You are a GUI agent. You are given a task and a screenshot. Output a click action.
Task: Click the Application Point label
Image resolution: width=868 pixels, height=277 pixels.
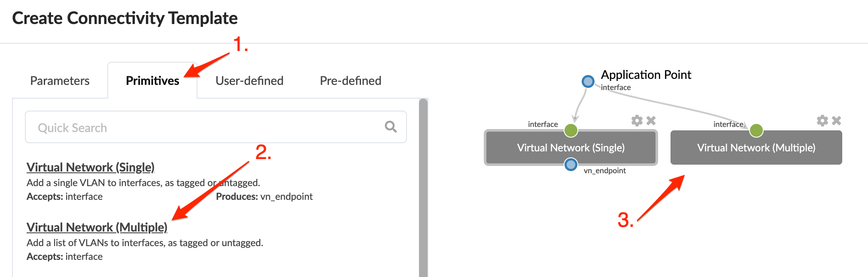click(646, 75)
